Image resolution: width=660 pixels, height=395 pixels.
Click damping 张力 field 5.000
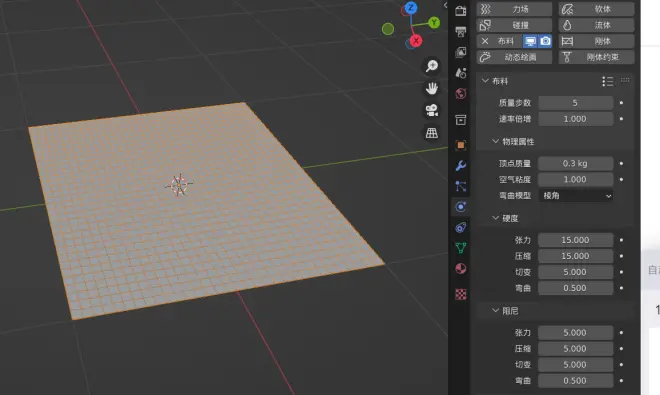pyautogui.click(x=576, y=333)
